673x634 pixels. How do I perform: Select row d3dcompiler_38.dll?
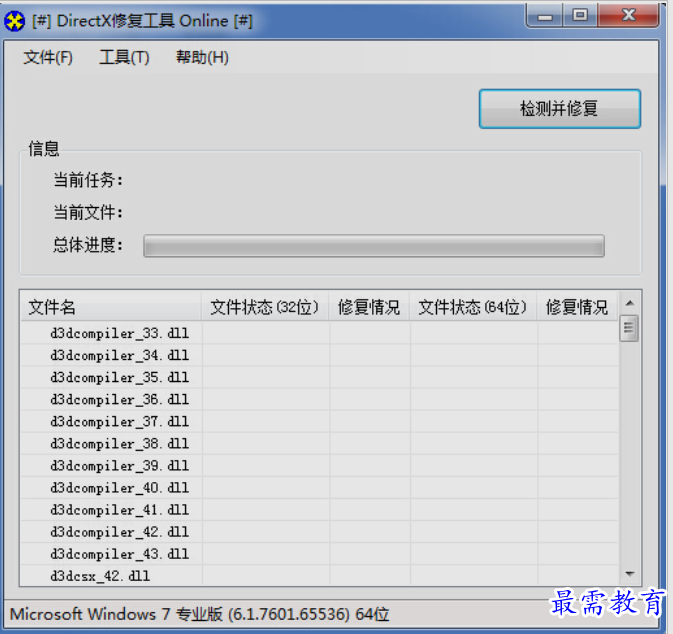(320, 444)
